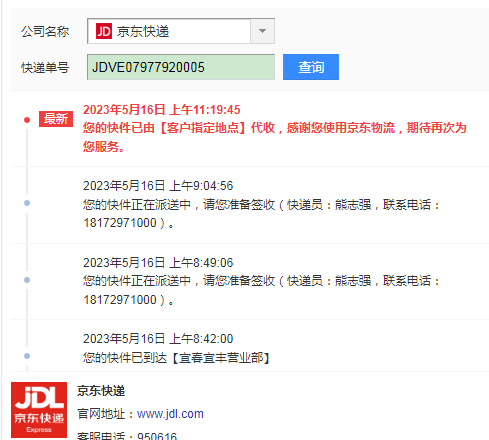Click the blue 查询 search button
489x440 pixels.
point(311,67)
